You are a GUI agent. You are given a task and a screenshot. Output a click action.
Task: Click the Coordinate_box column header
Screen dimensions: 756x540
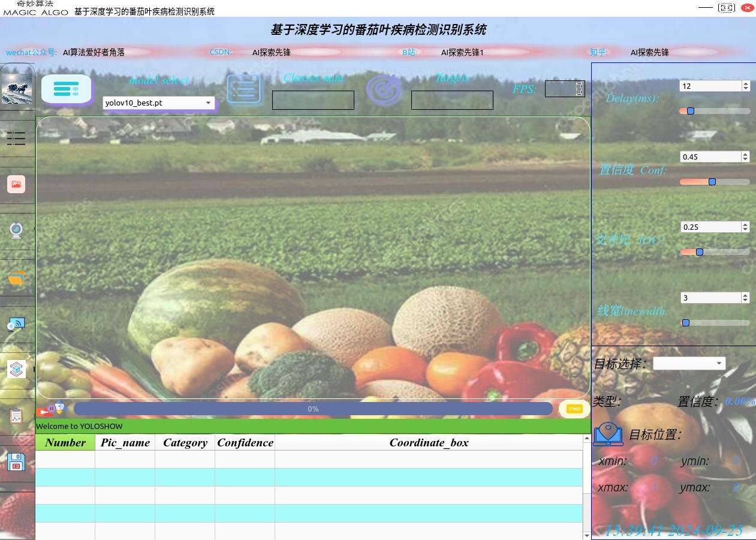coord(429,443)
